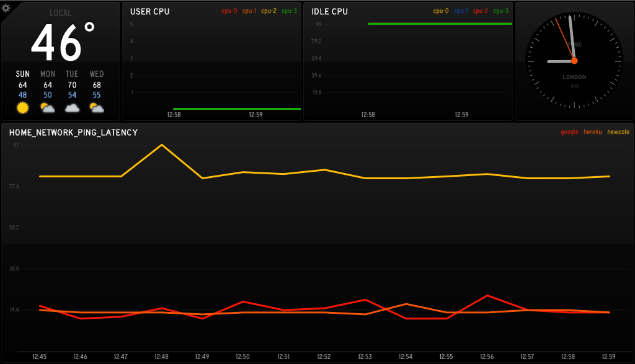Screen dimensions: 635x364
Task: Click the USER CPU widget title
Action: click(150, 12)
